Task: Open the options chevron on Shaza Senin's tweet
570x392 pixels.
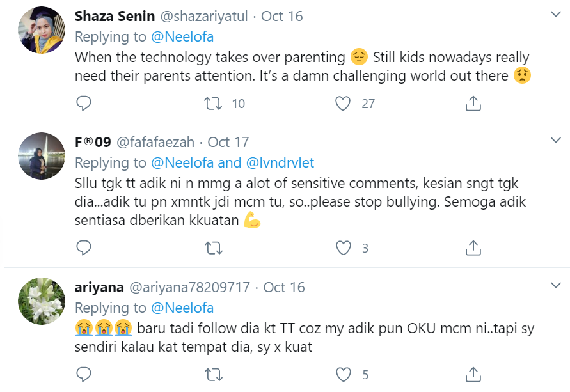Action: pos(555,14)
